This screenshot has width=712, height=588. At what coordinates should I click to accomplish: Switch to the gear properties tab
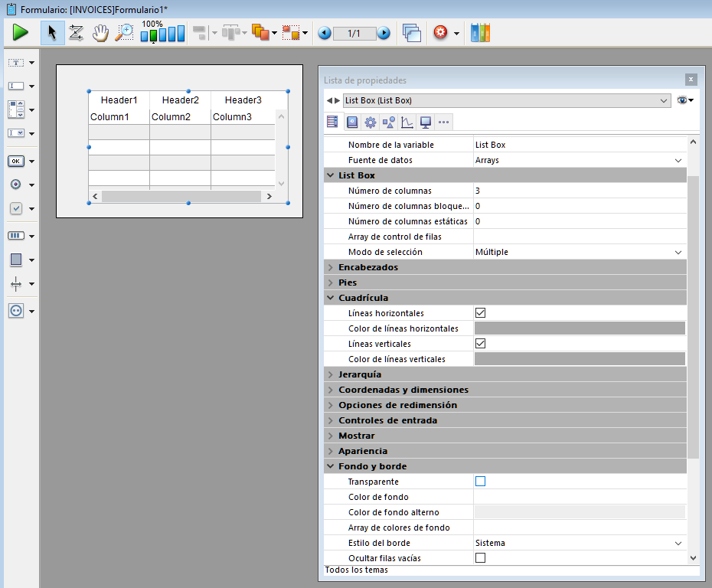pyautogui.click(x=371, y=122)
